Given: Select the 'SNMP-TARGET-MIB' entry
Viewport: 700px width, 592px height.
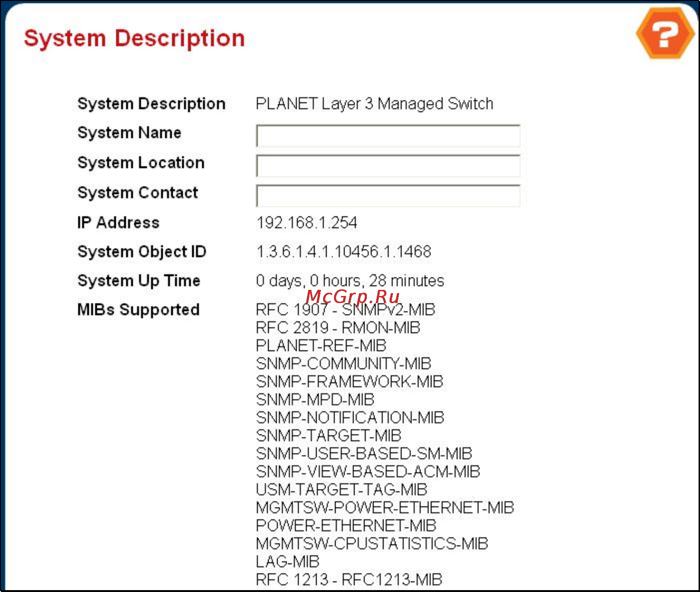Looking at the screenshot, I should pos(328,436).
